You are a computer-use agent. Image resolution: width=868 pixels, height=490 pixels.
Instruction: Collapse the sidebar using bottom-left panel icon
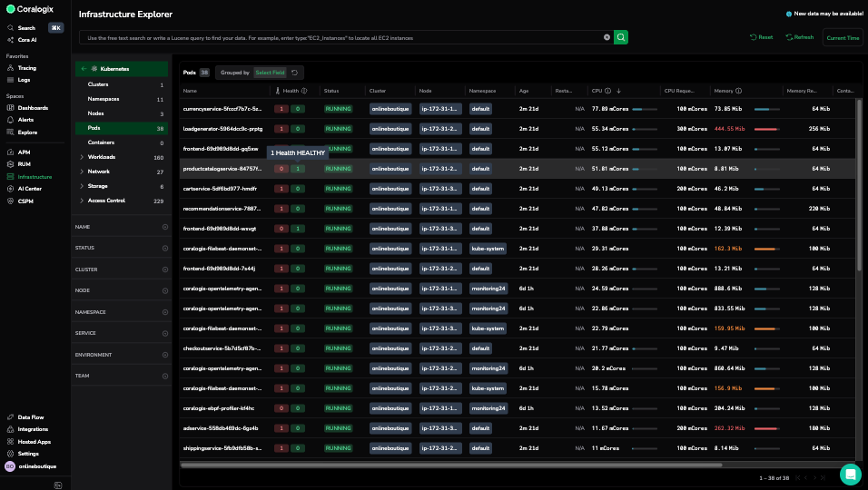point(58,485)
